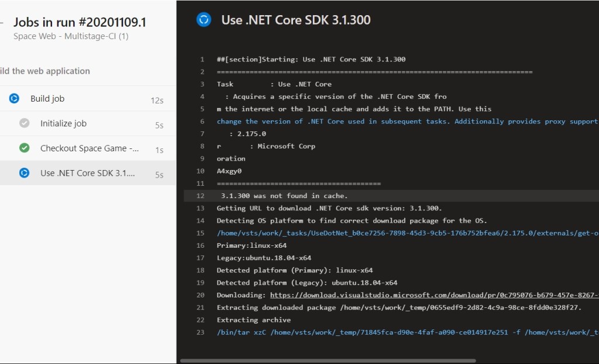Click the grey pending icon beside Initialize job
This screenshot has height=364, width=599.
pos(24,123)
